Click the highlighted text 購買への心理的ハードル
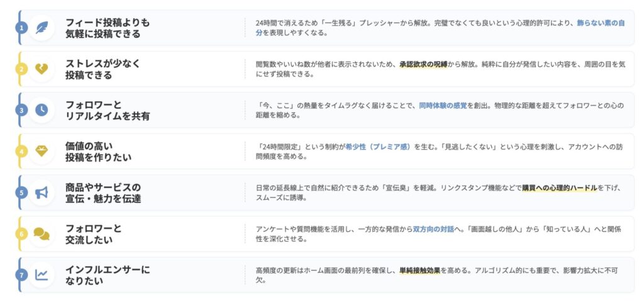 tap(559, 188)
